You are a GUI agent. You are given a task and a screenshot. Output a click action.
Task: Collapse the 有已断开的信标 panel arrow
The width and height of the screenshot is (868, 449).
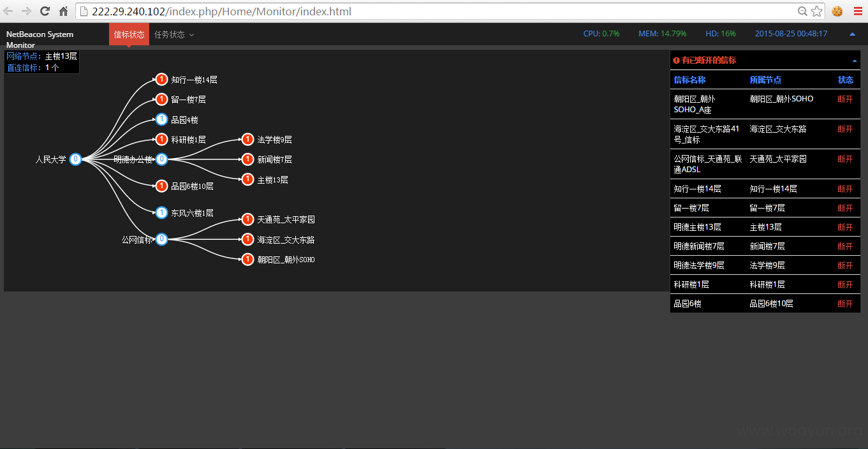coord(855,61)
